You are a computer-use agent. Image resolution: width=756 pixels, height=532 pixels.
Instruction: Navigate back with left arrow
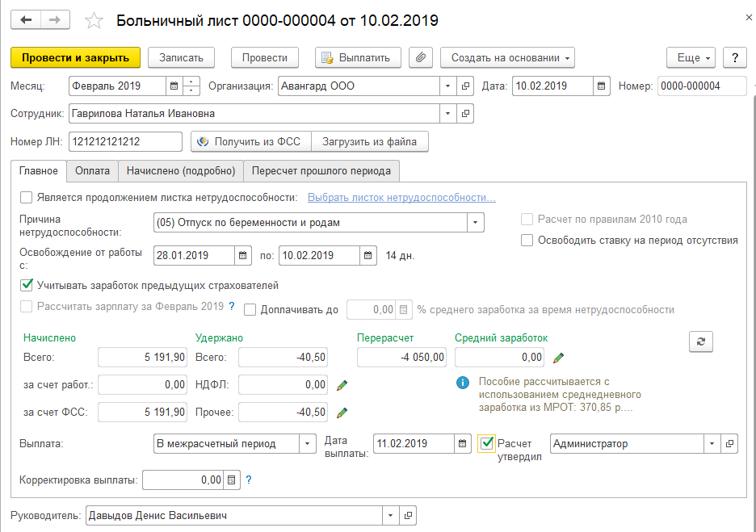[26, 20]
